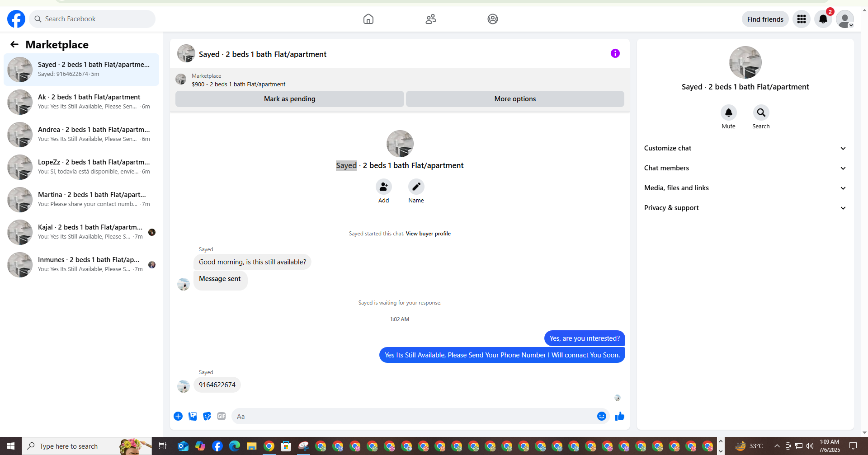Open the $900 Marketplace listing link

238,84
